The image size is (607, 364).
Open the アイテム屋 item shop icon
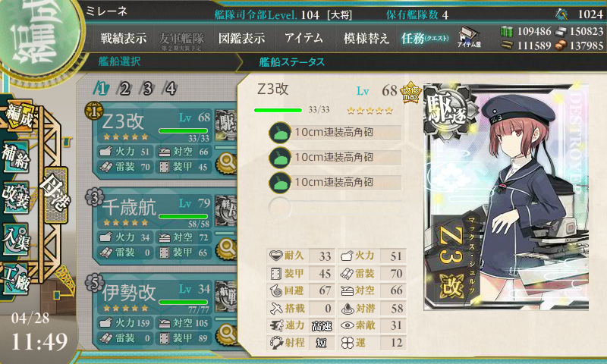tap(468, 37)
